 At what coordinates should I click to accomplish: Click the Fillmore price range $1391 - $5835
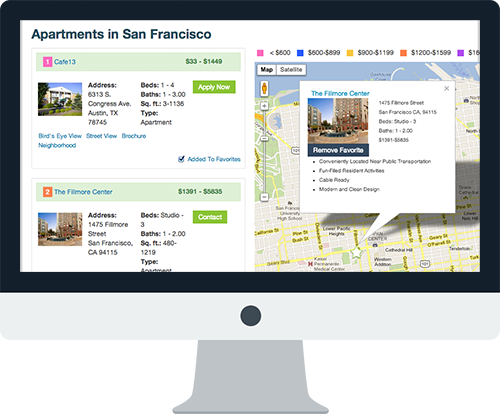[x=200, y=192]
